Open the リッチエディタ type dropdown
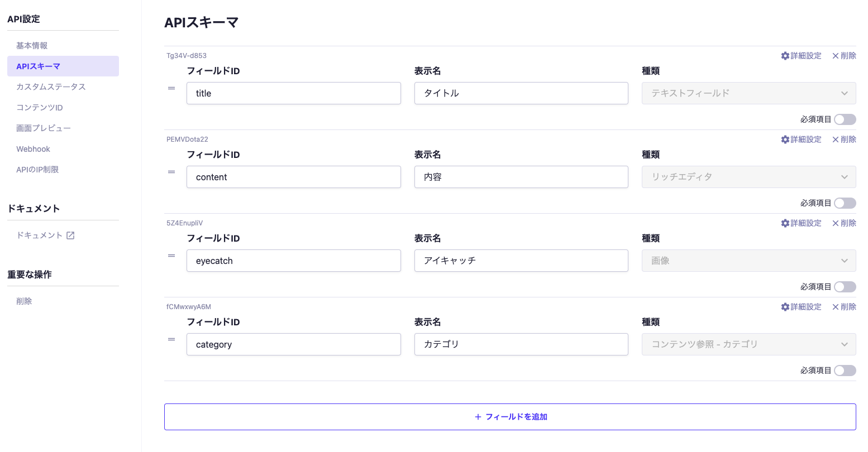868x452 pixels. pyautogui.click(x=748, y=177)
